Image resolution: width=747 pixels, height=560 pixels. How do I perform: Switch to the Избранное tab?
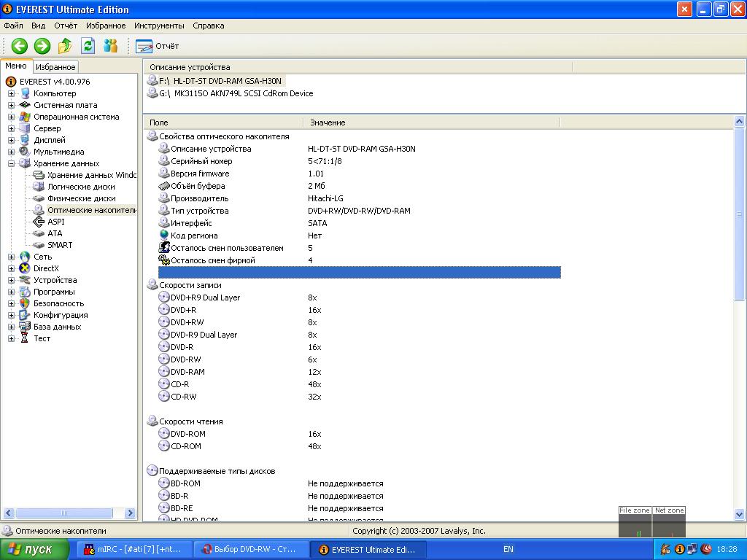55,67
